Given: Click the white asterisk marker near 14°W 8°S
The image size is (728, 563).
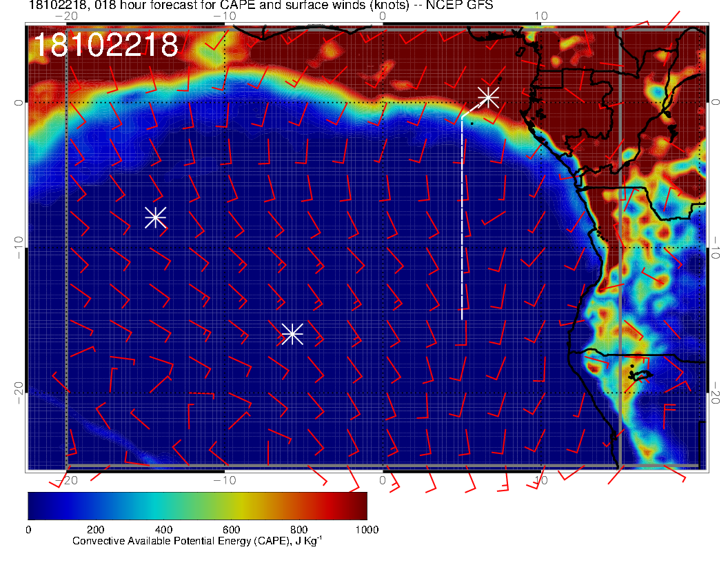Looking at the screenshot, I should [x=156, y=217].
